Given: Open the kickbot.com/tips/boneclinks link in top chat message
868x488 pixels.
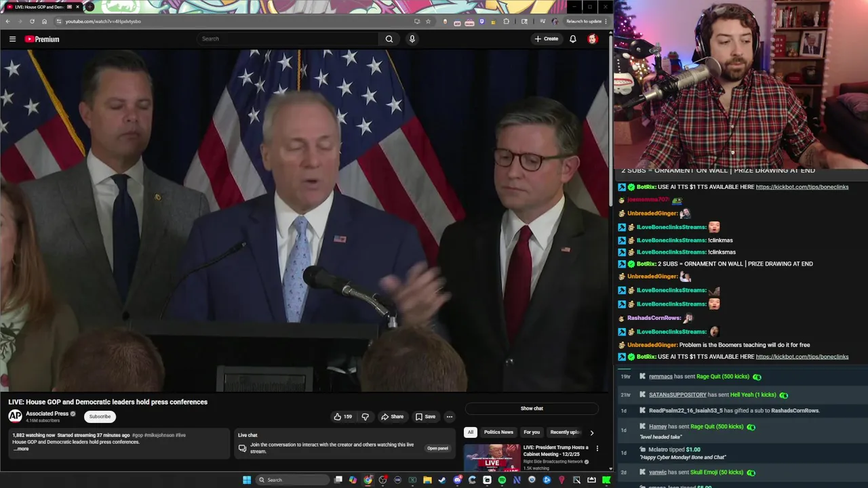Looking at the screenshot, I should pyautogui.click(x=802, y=187).
